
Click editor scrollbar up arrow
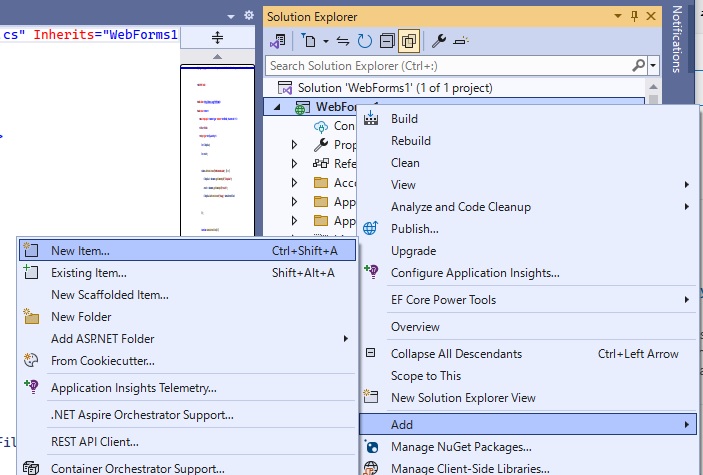point(217,57)
